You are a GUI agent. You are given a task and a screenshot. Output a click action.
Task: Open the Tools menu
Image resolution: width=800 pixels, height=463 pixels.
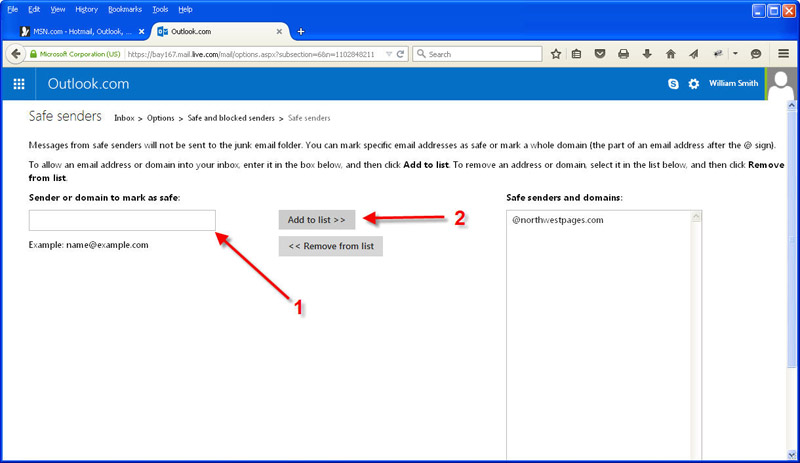click(160, 9)
